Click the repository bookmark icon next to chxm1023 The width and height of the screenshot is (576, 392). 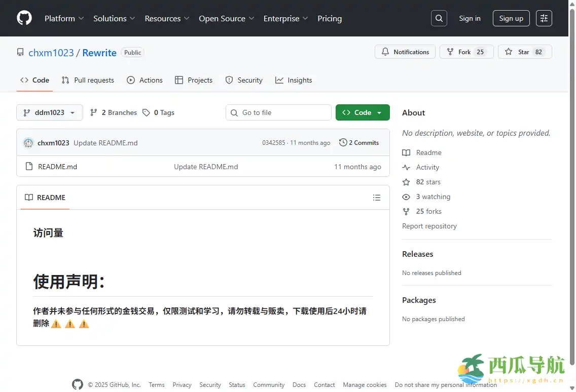[20, 52]
